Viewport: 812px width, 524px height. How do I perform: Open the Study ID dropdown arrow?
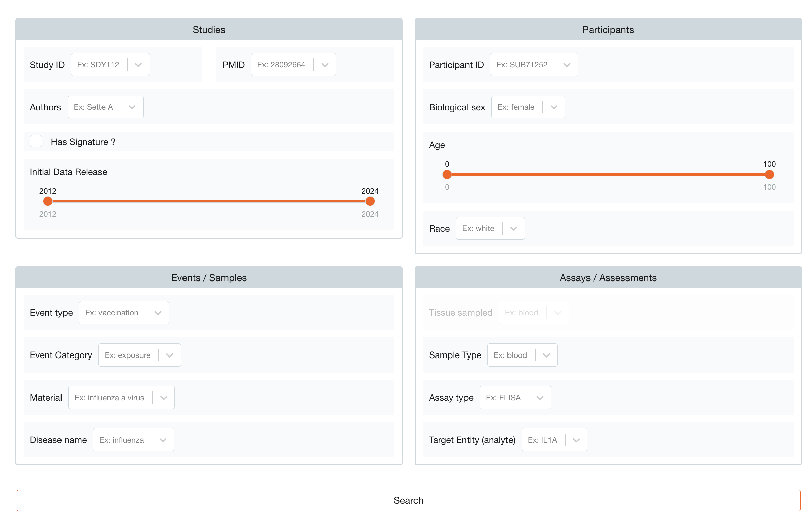click(138, 65)
